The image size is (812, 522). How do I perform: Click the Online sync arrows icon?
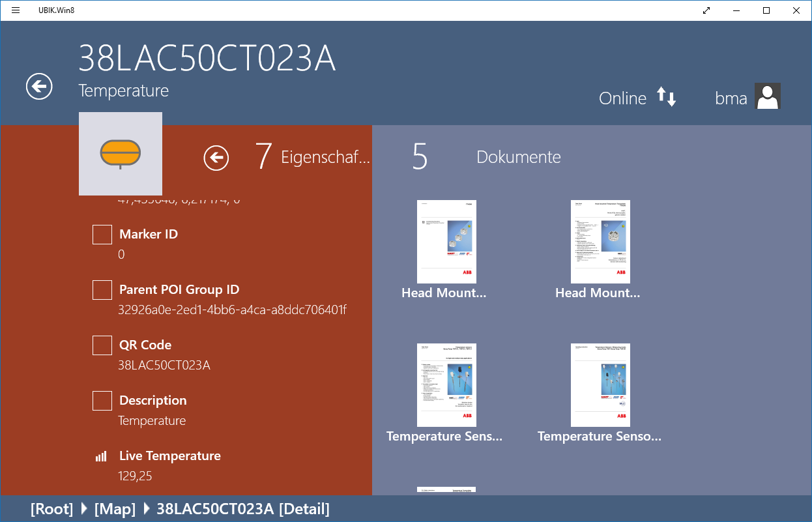[666, 97]
